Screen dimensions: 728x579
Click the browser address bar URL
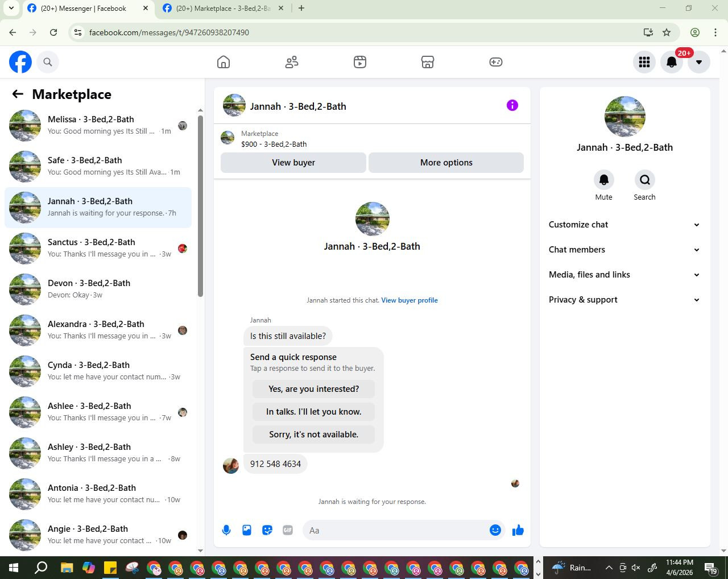tap(169, 32)
